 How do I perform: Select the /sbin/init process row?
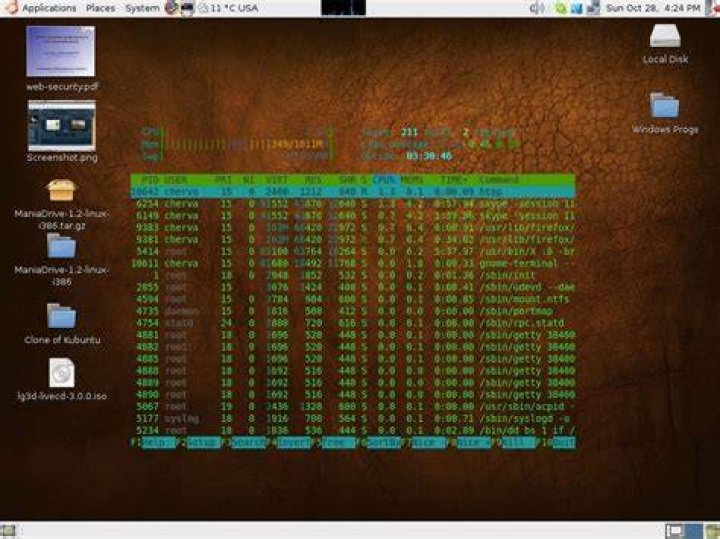tap(353, 275)
